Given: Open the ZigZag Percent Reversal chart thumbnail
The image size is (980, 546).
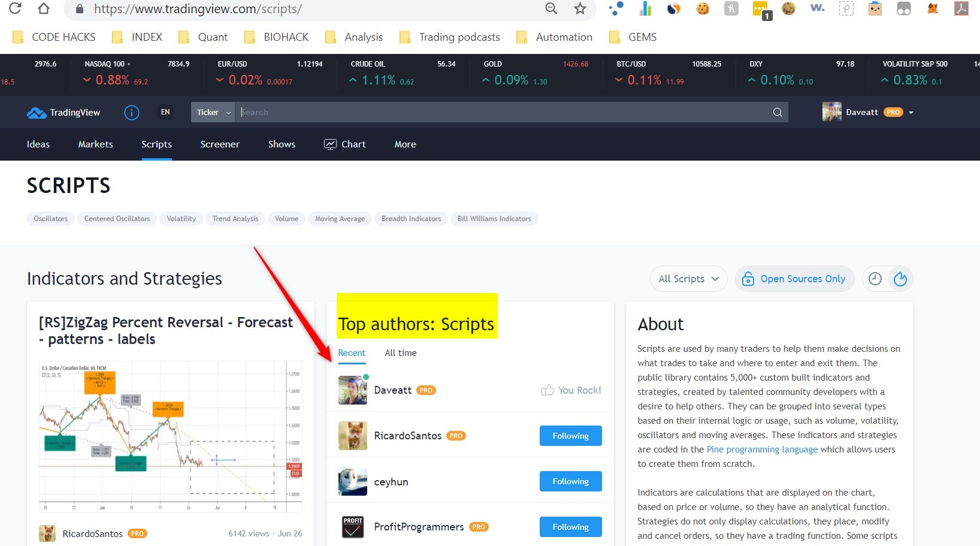Looking at the screenshot, I should click(171, 436).
